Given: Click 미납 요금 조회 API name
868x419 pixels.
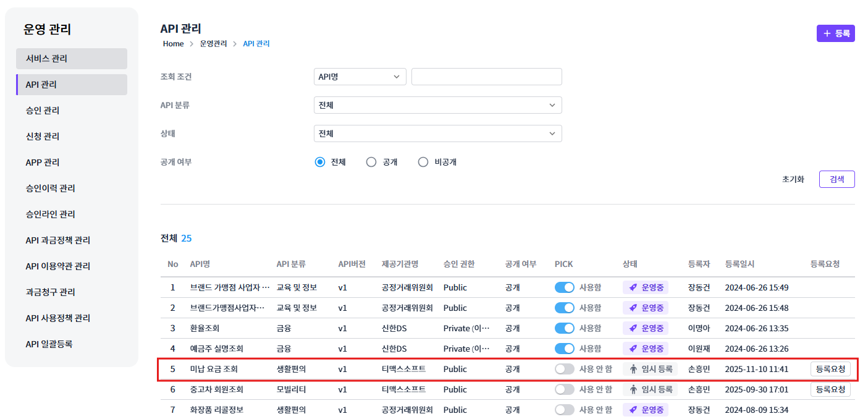Looking at the screenshot, I should click(x=214, y=369).
